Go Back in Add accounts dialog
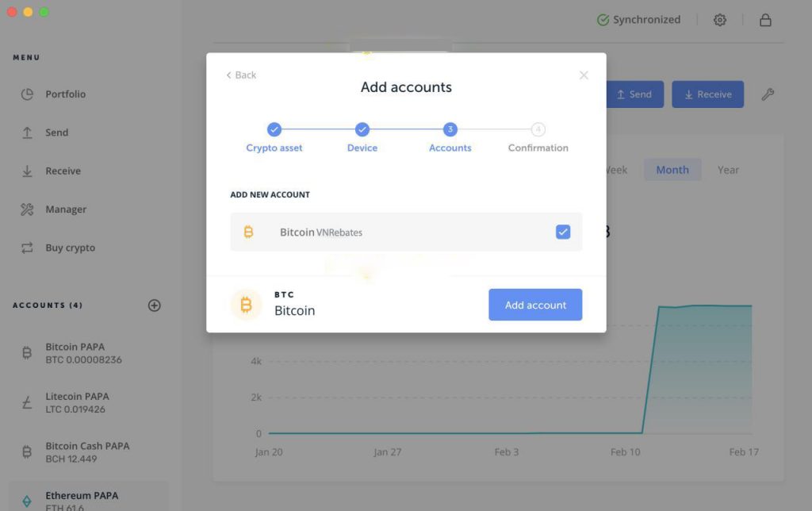 click(x=241, y=75)
